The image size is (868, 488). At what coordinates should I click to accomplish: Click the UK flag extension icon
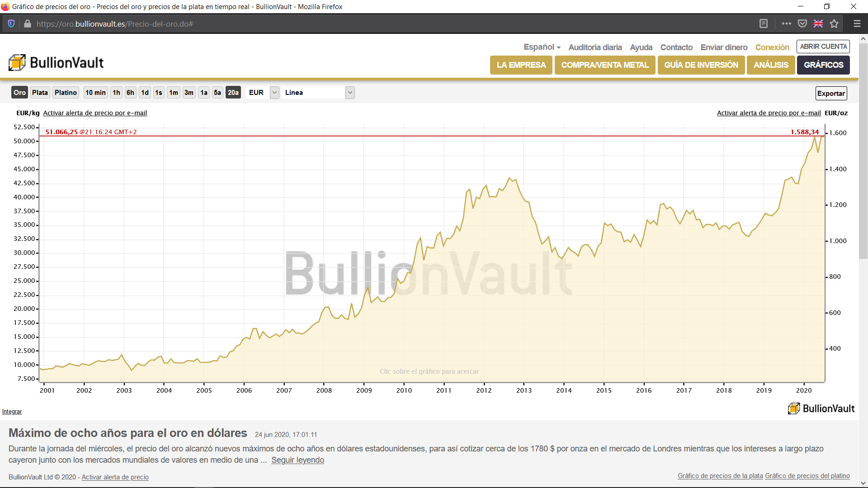[818, 23]
